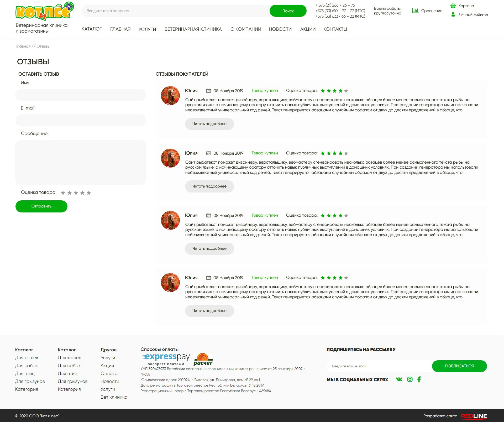This screenshot has height=422, width=504.
Task: Click the Кот и Пёс logo
Action: [45, 11]
